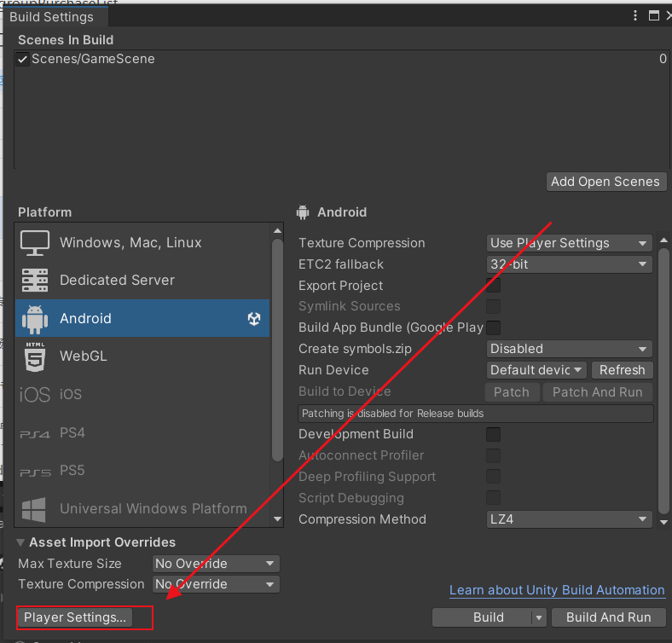Toggle the Symlink Sources checkbox

(493, 306)
